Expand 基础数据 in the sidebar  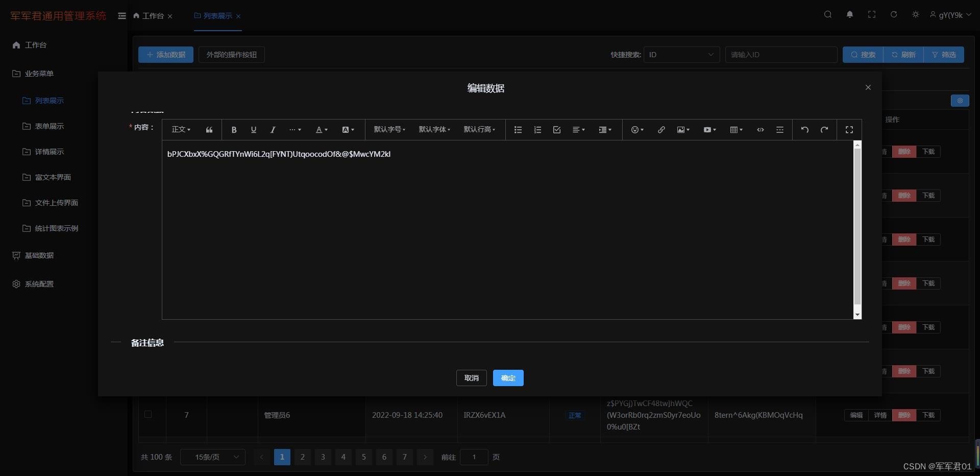pyautogui.click(x=34, y=255)
